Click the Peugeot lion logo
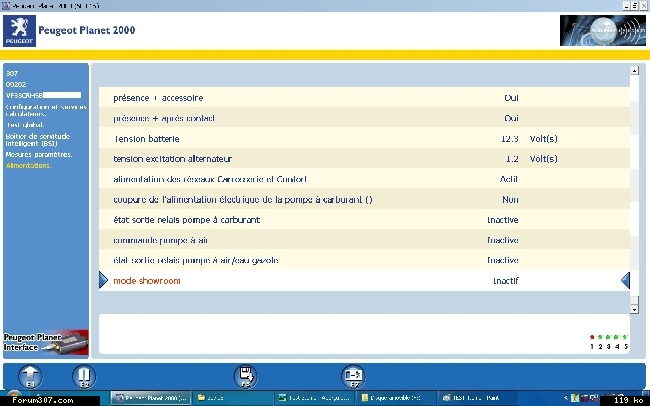The height and width of the screenshot is (406, 650). pyautogui.click(x=19, y=31)
